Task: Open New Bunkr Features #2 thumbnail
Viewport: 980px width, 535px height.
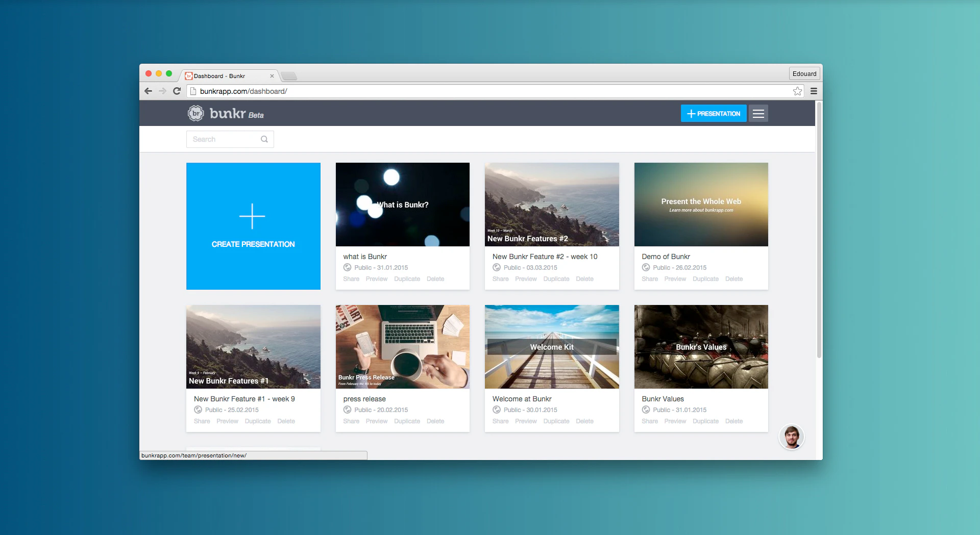Action: click(552, 205)
